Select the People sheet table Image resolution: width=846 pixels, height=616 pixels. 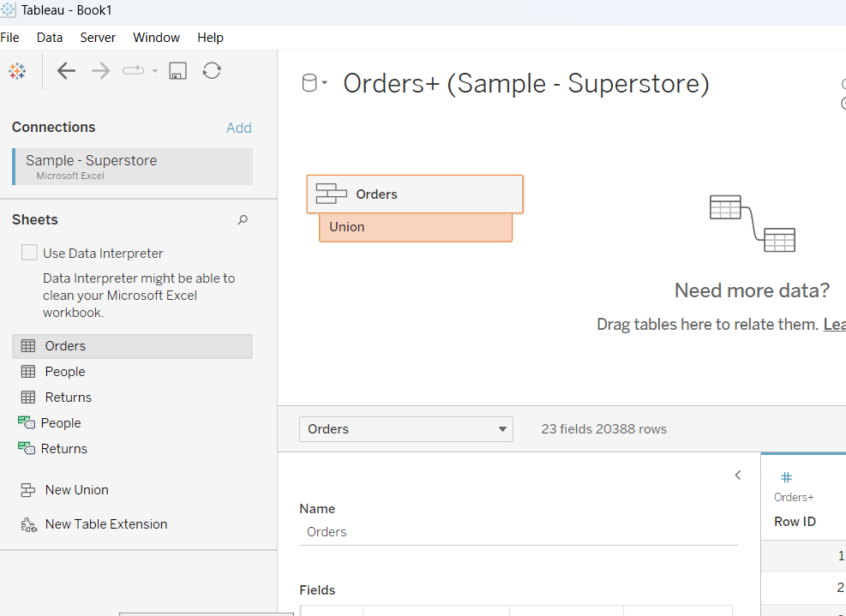pyautogui.click(x=65, y=372)
